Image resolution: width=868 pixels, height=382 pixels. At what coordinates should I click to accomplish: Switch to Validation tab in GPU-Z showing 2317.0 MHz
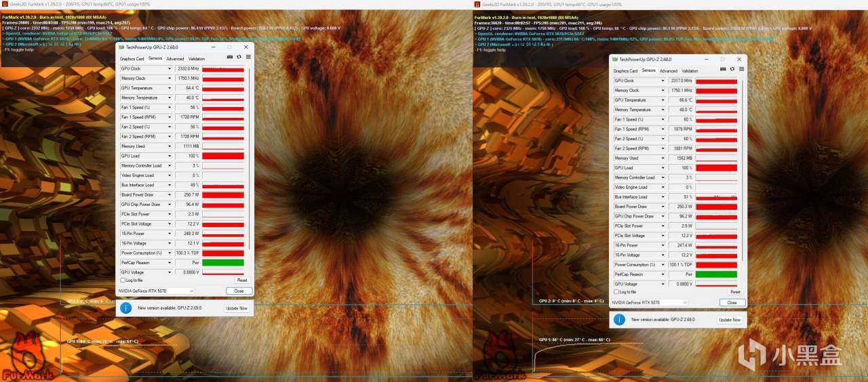[690, 71]
